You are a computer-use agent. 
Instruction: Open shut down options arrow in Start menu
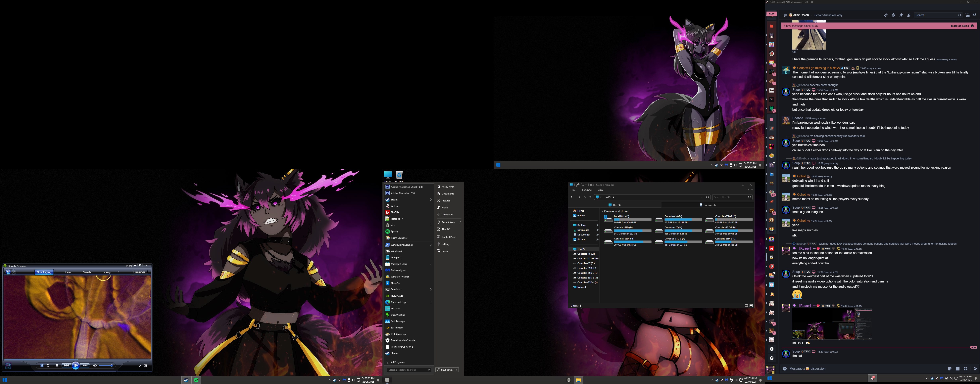pos(457,370)
